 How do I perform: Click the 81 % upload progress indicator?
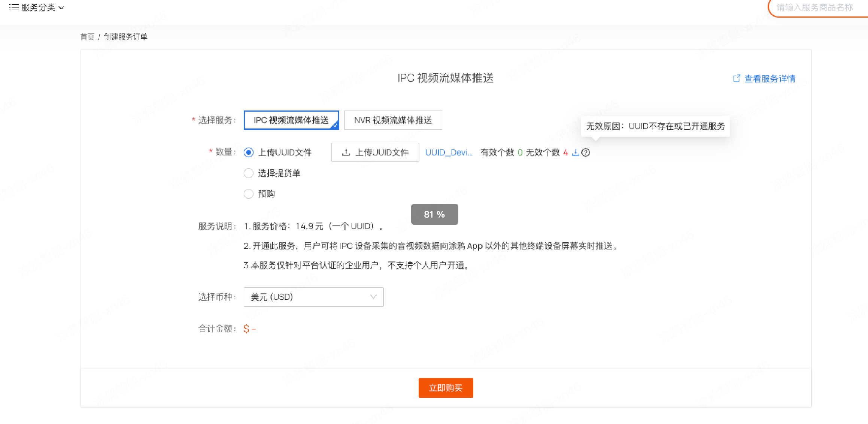pyautogui.click(x=434, y=214)
